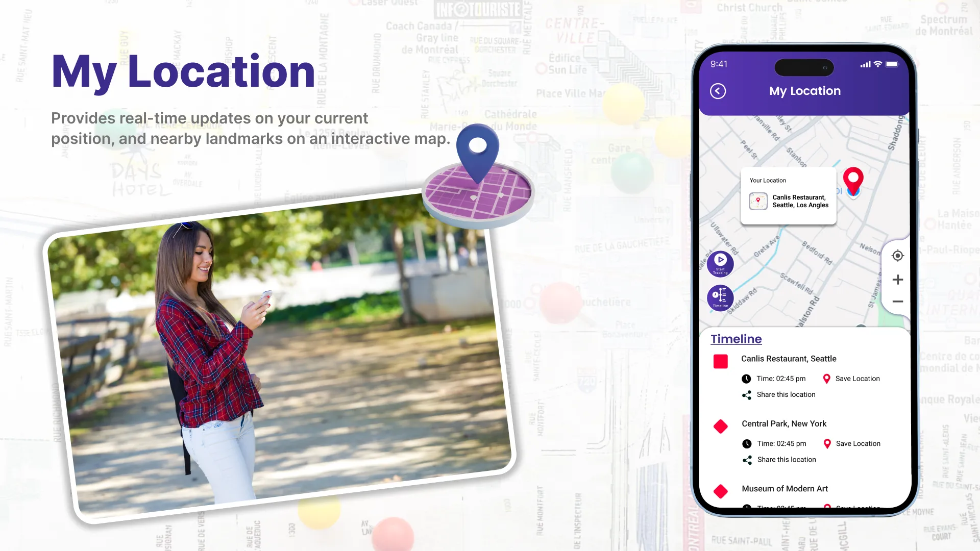Click the zoom out minus button on map

(896, 302)
